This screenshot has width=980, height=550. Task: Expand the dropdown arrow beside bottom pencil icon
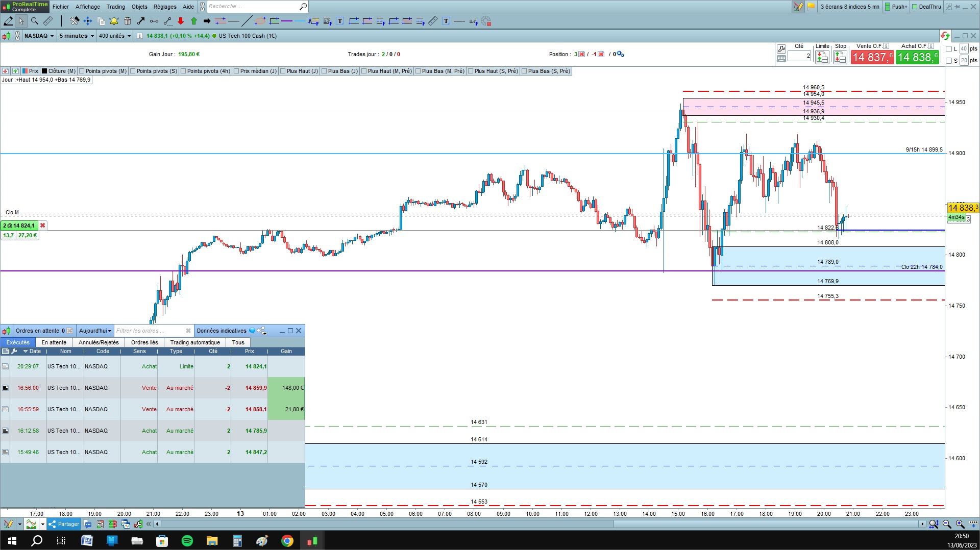[x=19, y=524]
